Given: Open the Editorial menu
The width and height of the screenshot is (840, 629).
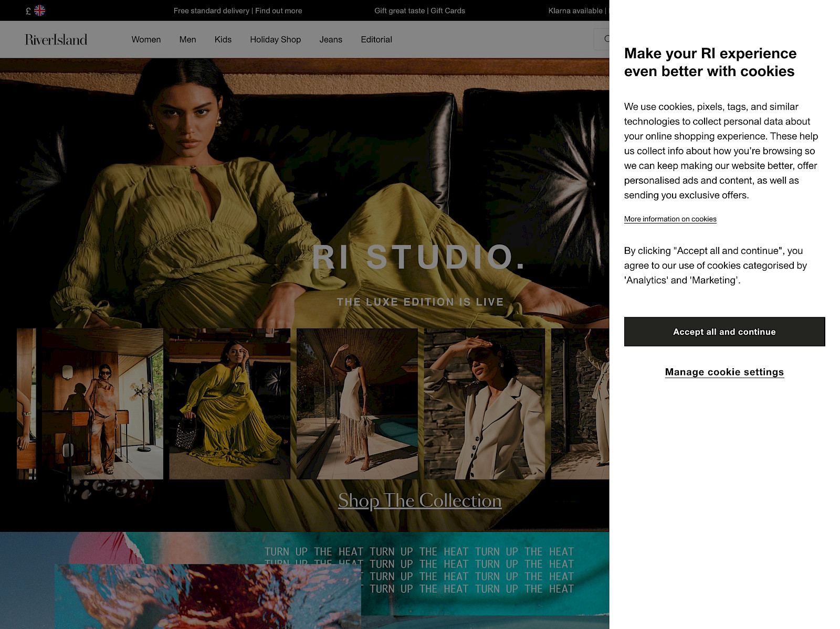Looking at the screenshot, I should point(376,39).
